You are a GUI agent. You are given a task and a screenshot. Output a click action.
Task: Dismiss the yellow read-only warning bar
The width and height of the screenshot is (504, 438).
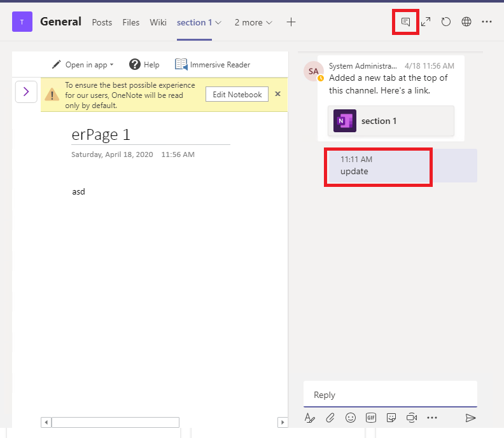coord(277,93)
